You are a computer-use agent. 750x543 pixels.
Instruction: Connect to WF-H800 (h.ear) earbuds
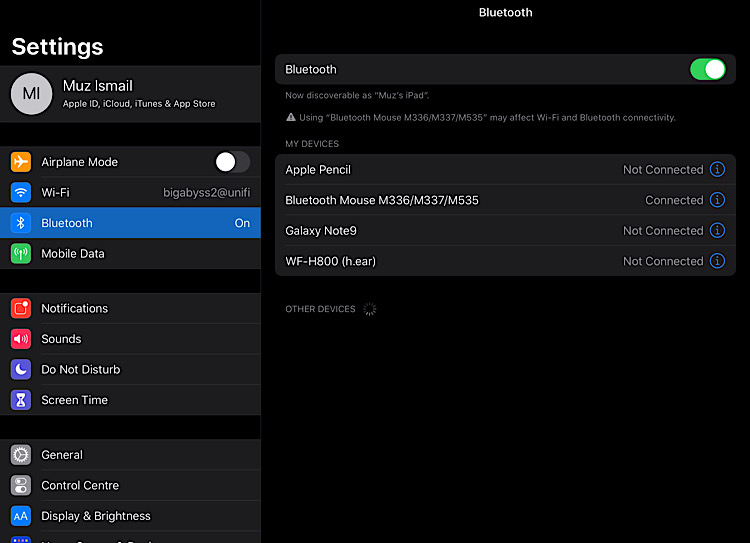click(x=505, y=261)
